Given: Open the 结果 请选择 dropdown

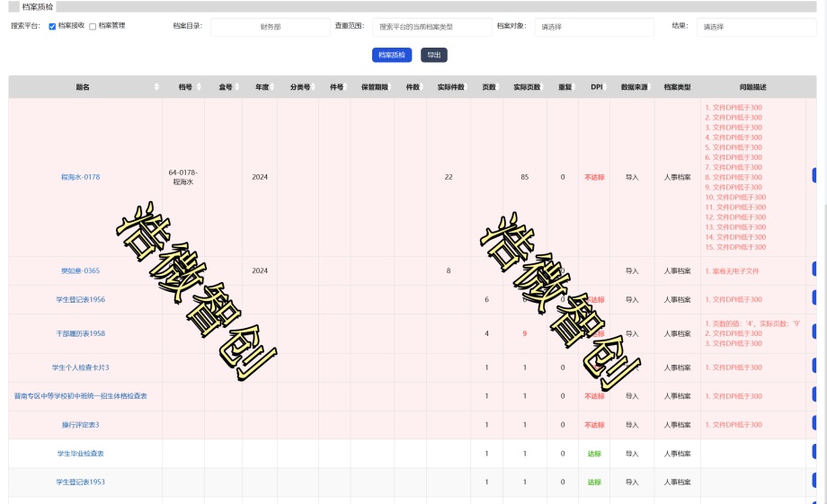Looking at the screenshot, I should [756, 27].
